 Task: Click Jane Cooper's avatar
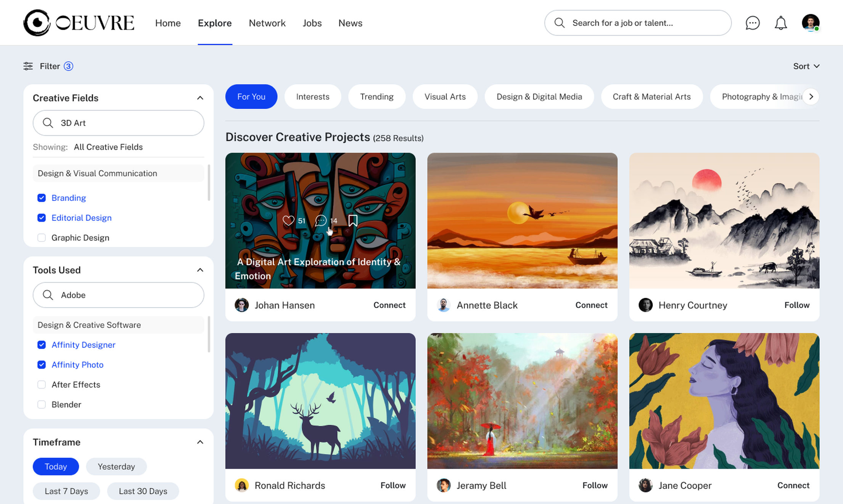pos(645,485)
